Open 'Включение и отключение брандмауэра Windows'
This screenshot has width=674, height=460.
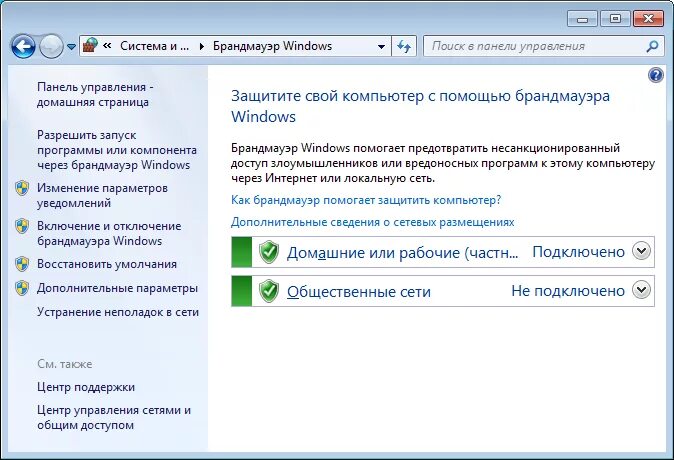(109, 233)
